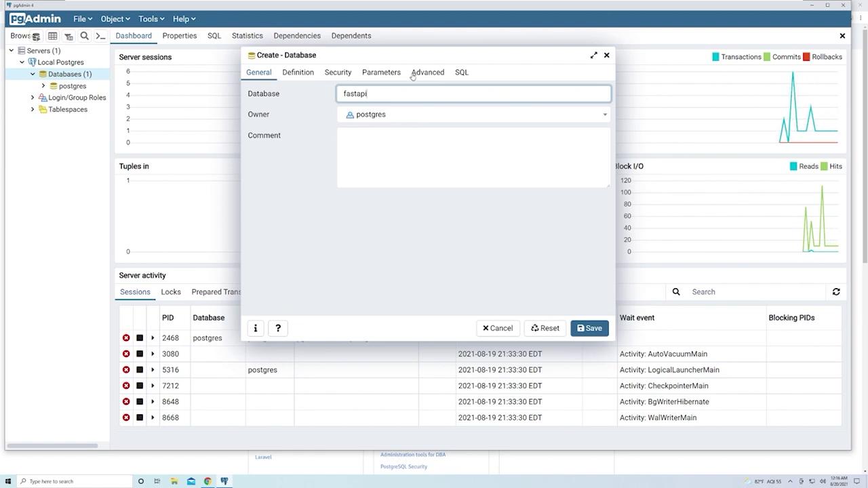Click the pgAdmin logo

tap(35, 19)
